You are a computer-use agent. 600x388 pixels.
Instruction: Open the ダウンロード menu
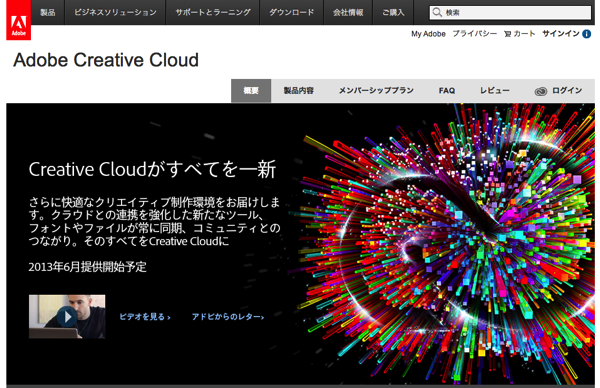coord(292,12)
